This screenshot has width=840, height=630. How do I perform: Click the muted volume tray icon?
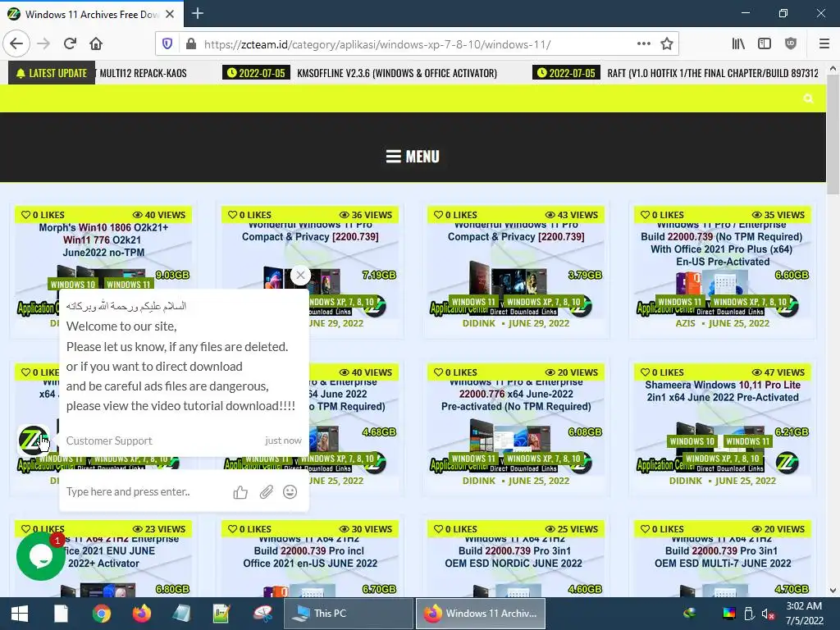(x=768, y=614)
